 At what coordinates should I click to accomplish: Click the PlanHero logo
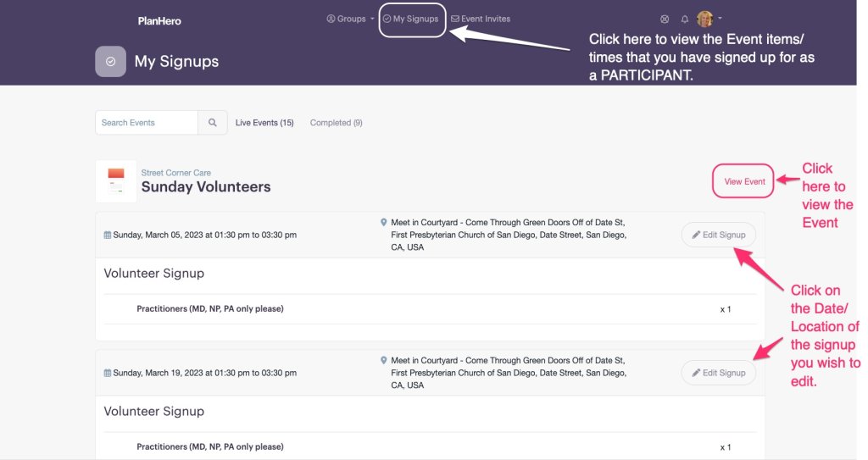point(159,20)
